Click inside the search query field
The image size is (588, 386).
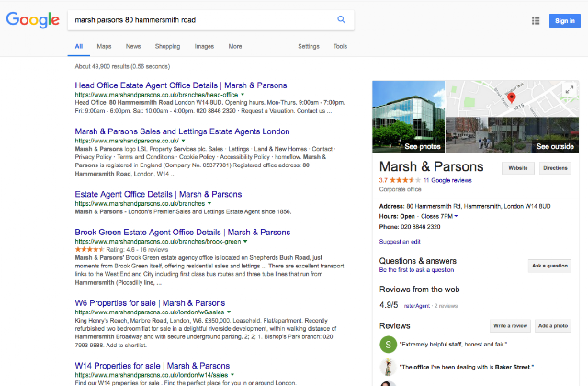point(202,20)
